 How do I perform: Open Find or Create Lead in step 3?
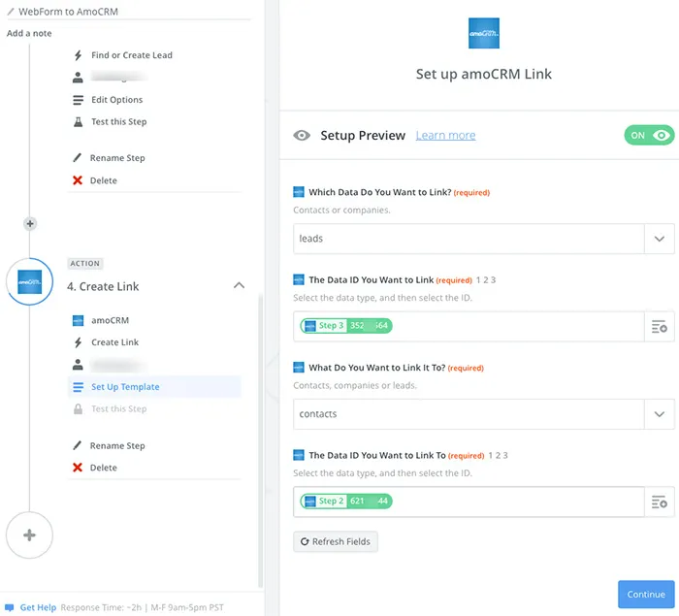point(132,55)
